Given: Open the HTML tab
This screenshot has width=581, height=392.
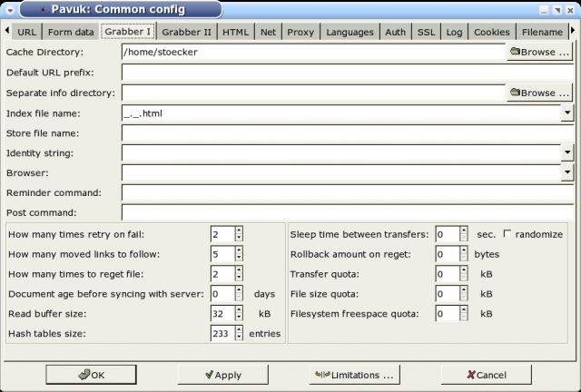Looking at the screenshot, I should click(236, 33).
